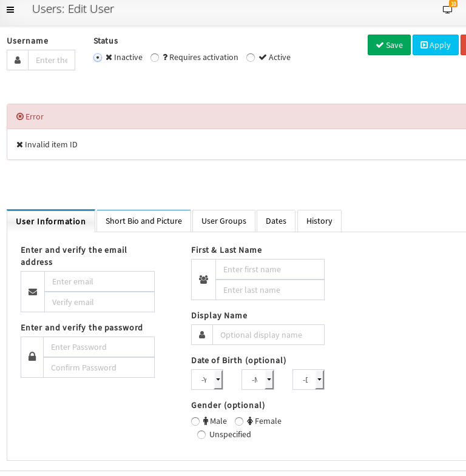The height and width of the screenshot is (476, 466).
Task: Click the X icon beside Invalid item ID
Action: point(19,144)
